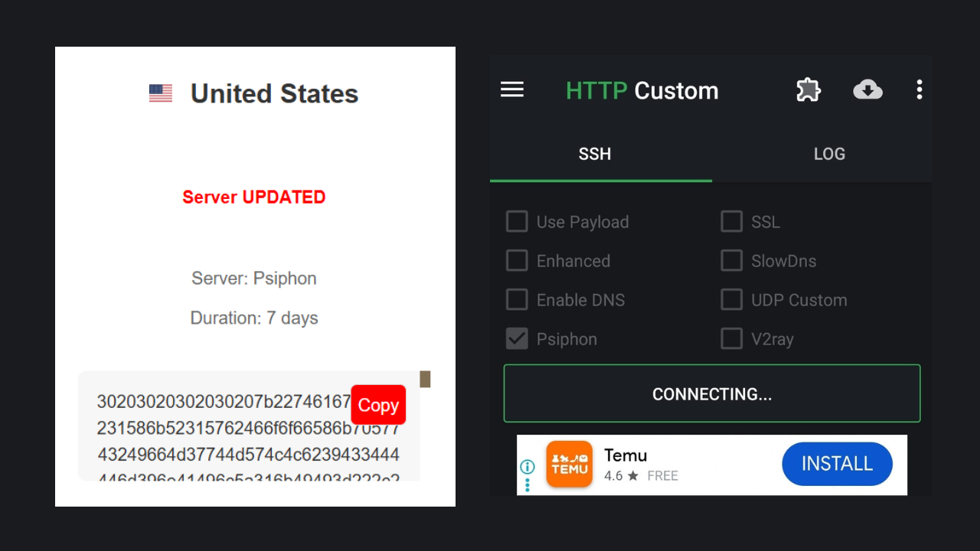The image size is (980, 551).
Task: Switch to the SSH tab
Action: tap(595, 154)
